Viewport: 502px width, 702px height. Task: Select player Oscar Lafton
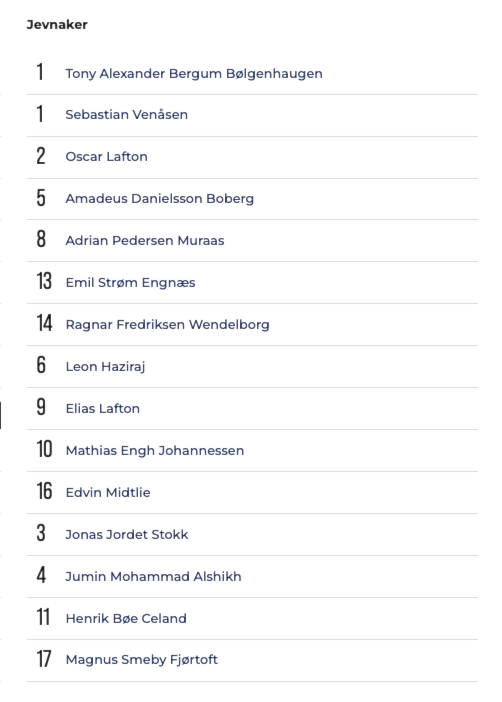point(106,157)
